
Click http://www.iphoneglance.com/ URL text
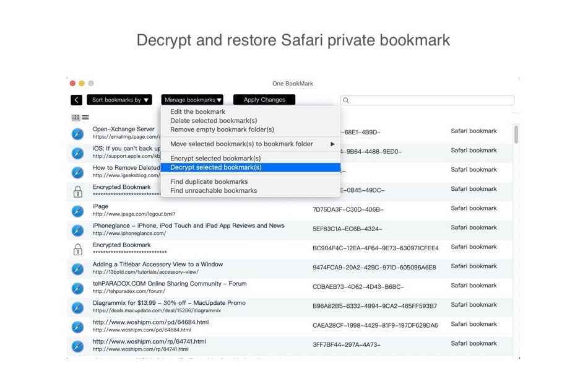[x=129, y=234]
